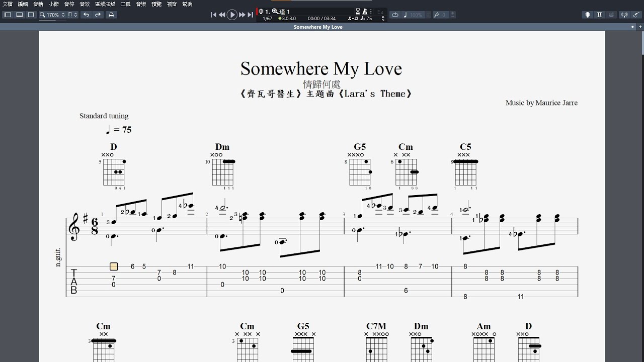Toggle the metronome
Viewport: 644px width, 362px height.
[365, 12]
